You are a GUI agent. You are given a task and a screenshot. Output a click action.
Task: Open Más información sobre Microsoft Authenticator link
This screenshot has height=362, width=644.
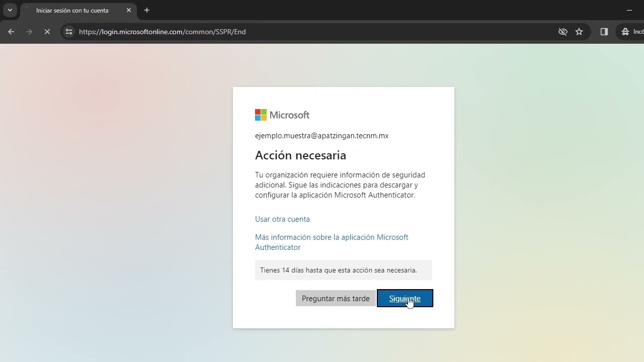tap(332, 242)
